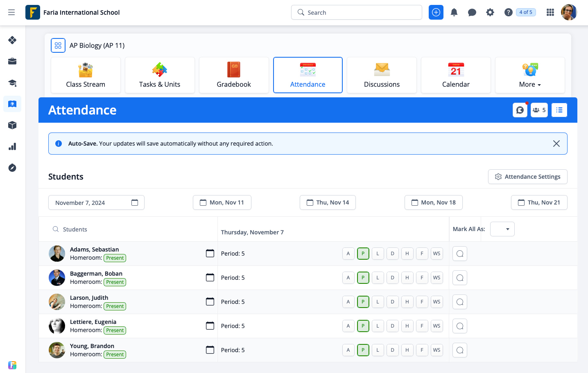Screen dimensions: 588x373
Task: Switch to the Gradebook tab
Action: pyautogui.click(x=233, y=75)
